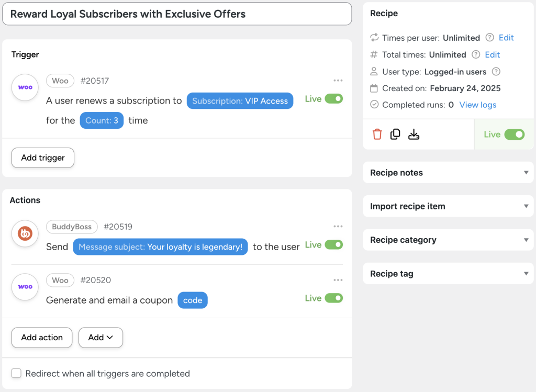The width and height of the screenshot is (536, 392).
Task: Click the recipe title input field
Action: [x=177, y=14]
